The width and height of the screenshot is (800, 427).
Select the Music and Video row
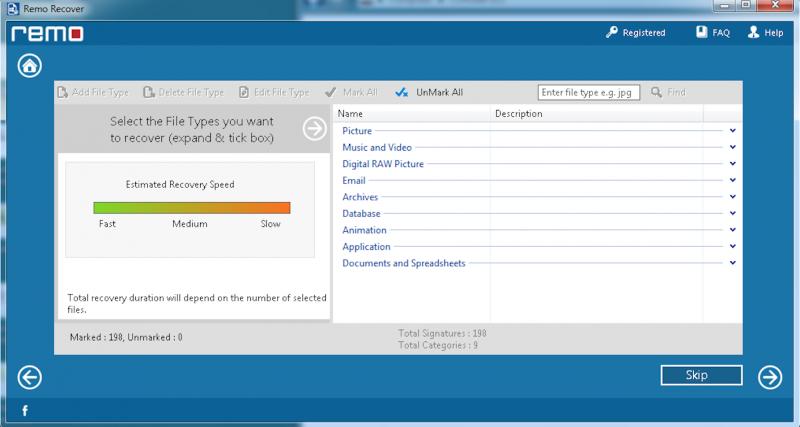pos(537,147)
